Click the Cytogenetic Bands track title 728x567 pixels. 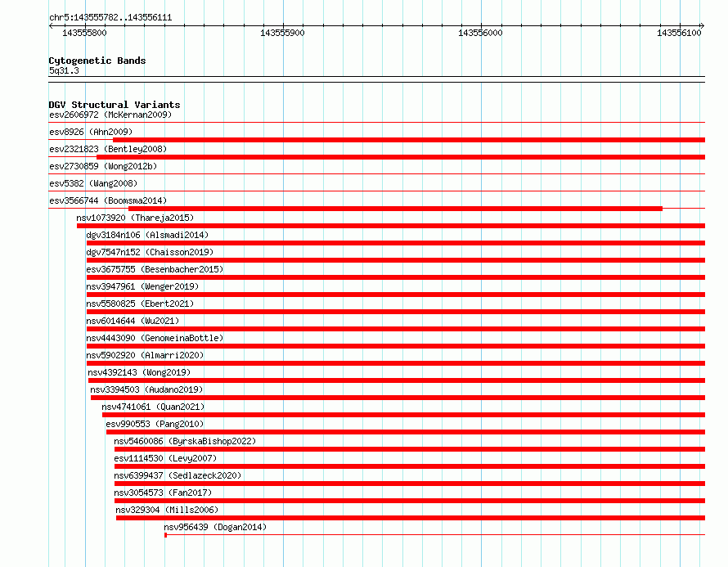pos(97,61)
